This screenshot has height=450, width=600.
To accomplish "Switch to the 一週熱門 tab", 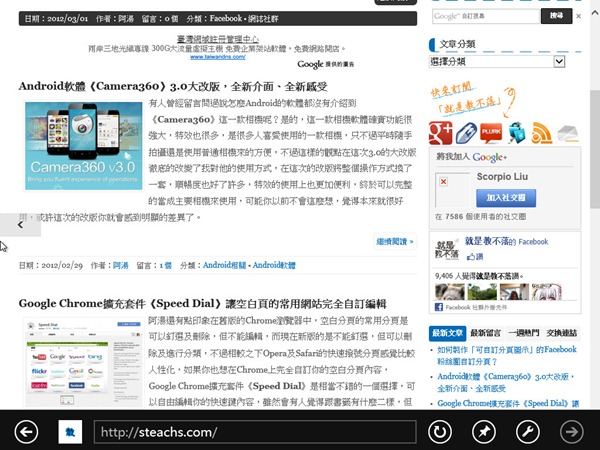I will [x=523, y=333].
